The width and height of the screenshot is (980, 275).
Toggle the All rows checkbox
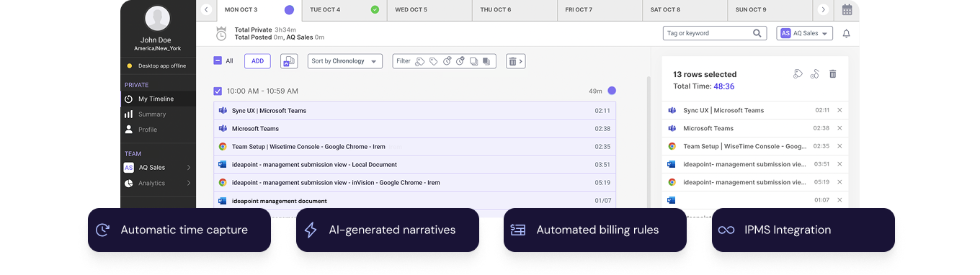coord(218,61)
